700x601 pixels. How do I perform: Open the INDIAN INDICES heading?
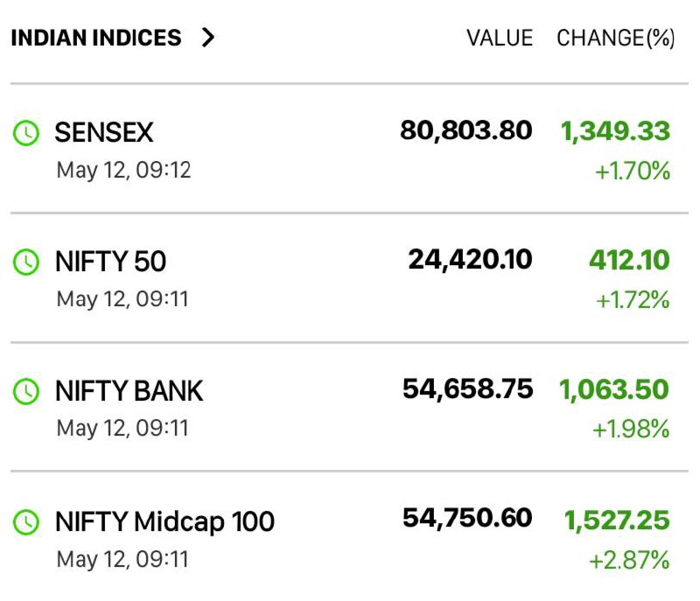pyautogui.click(x=96, y=38)
